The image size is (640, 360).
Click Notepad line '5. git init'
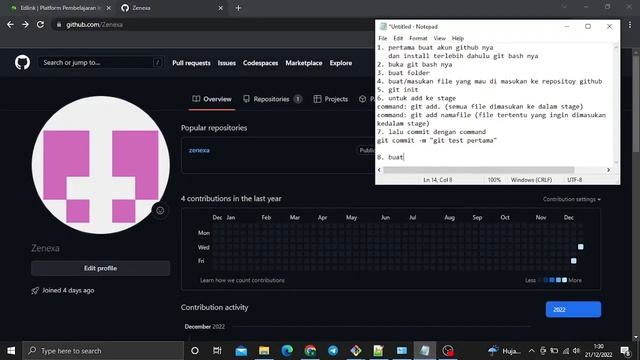pos(398,89)
